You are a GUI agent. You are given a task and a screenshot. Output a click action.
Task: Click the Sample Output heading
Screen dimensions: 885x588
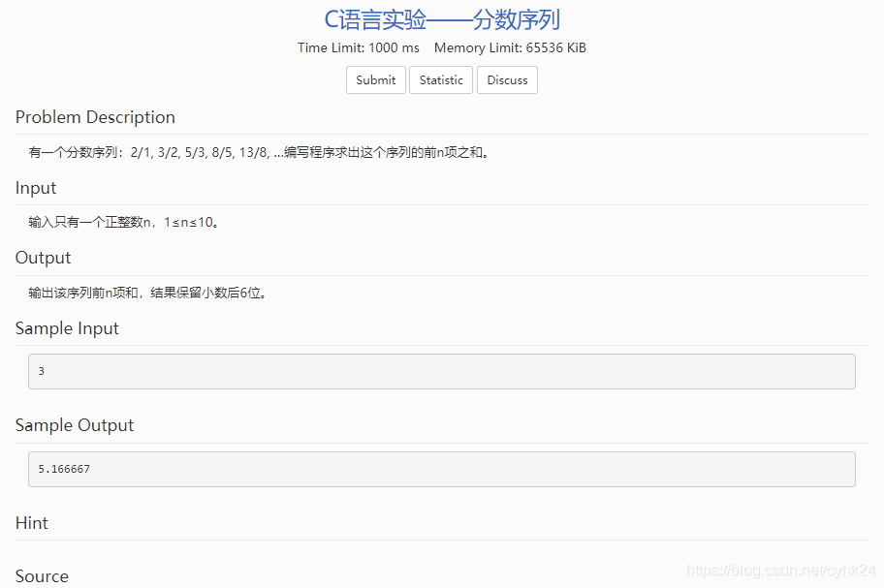tap(75, 425)
